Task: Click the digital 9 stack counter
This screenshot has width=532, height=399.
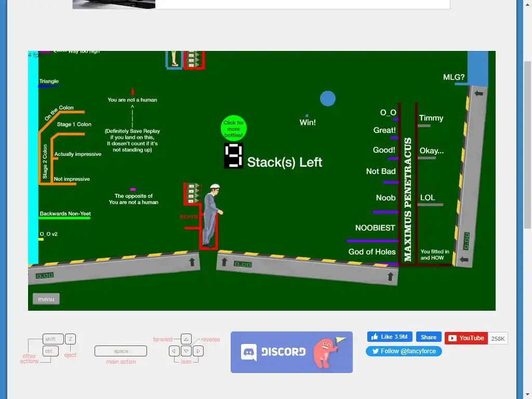Action: pos(233,156)
